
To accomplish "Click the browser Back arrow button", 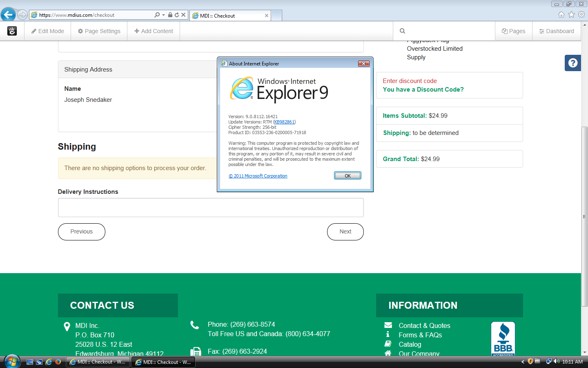I will (8, 15).
